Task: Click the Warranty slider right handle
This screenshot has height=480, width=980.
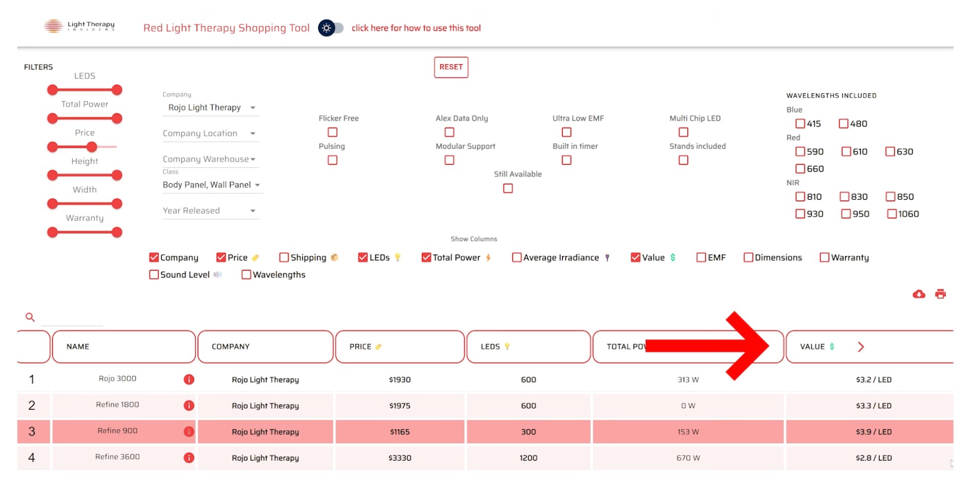Action: [x=117, y=233]
